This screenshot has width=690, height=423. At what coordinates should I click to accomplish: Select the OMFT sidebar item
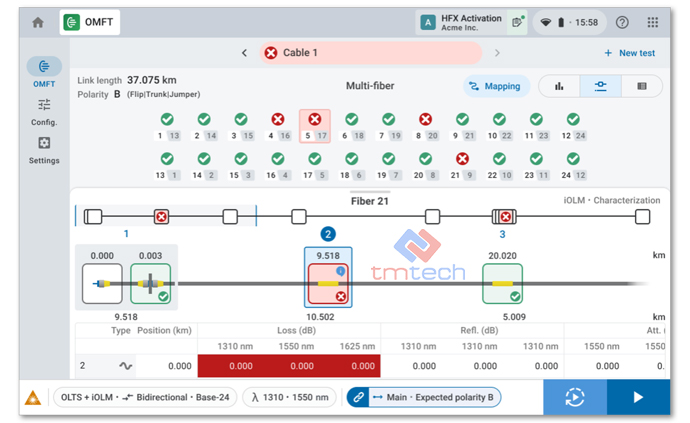tap(43, 72)
